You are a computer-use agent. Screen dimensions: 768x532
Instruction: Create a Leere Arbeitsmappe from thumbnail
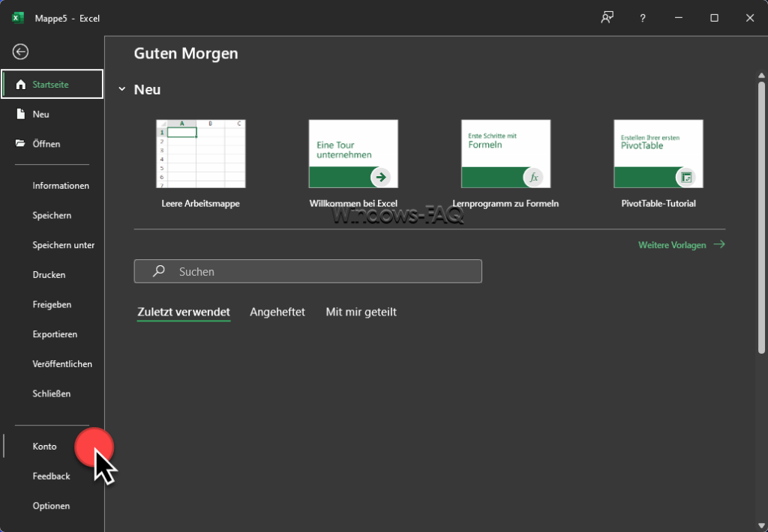click(201, 154)
